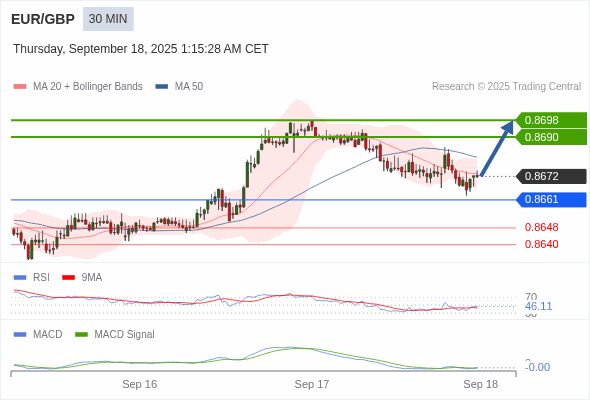Click the MACD legend swatch
The image size is (590, 400).
[20, 335]
